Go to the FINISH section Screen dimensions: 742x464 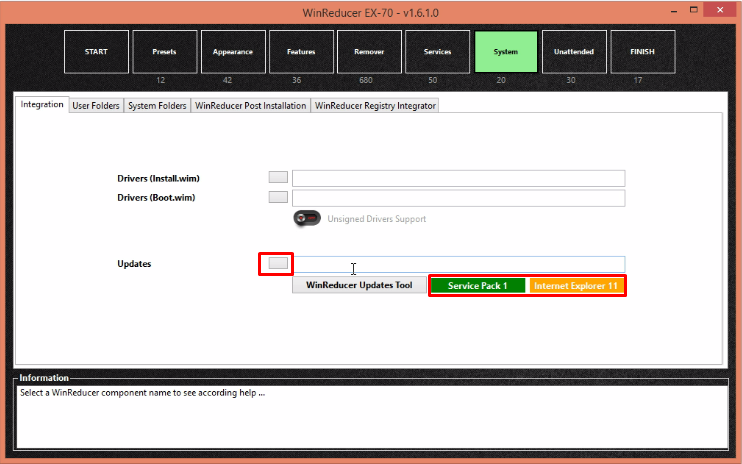(643, 52)
